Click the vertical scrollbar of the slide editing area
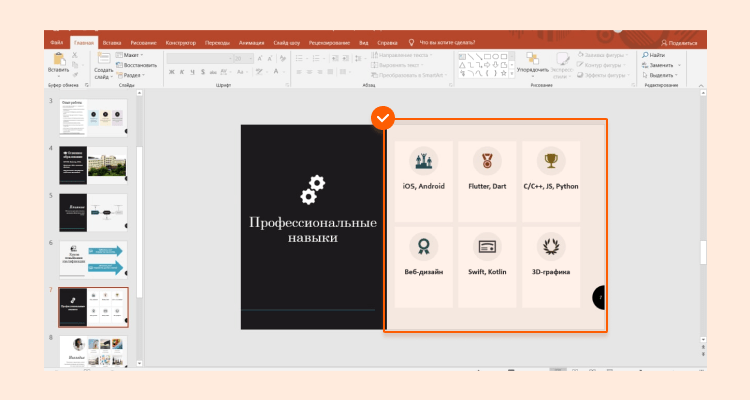Image resolution: width=750 pixels, height=400 pixels. click(x=702, y=250)
